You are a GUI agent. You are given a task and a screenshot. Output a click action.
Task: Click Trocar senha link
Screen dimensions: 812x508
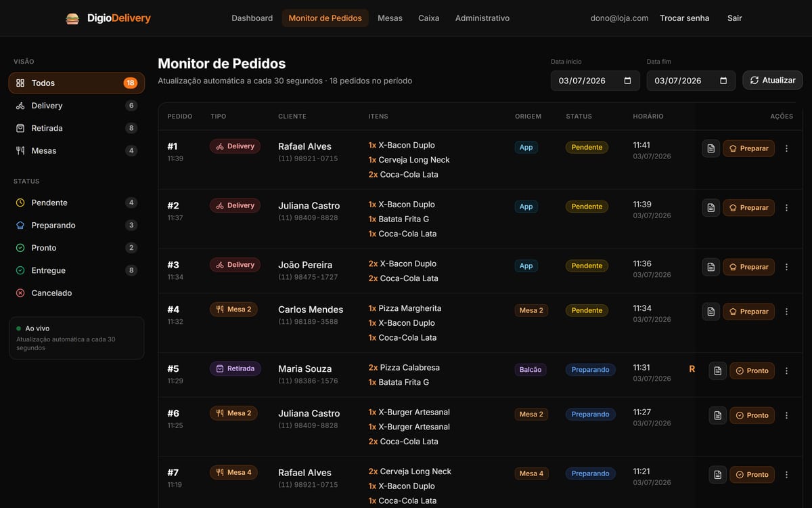click(x=685, y=18)
